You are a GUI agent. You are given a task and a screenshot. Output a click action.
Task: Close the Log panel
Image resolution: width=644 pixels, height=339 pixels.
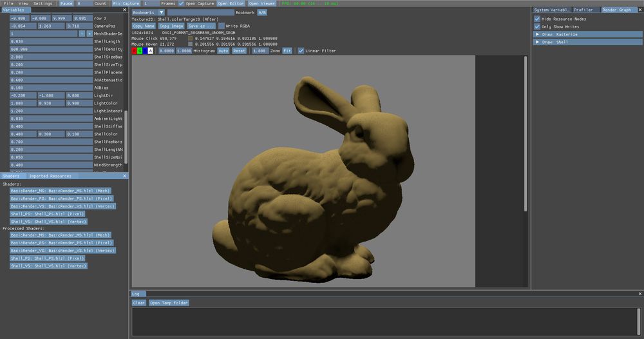pyautogui.click(x=639, y=294)
